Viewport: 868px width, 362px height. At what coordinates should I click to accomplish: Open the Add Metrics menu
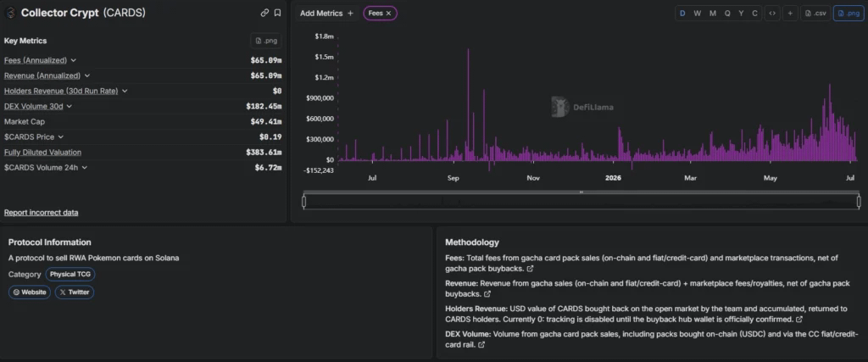tap(326, 14)
